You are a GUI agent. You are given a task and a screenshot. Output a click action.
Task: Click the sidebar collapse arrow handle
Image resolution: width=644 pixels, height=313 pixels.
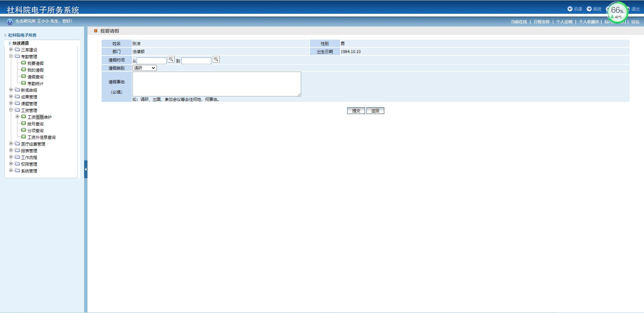(86, 169)
